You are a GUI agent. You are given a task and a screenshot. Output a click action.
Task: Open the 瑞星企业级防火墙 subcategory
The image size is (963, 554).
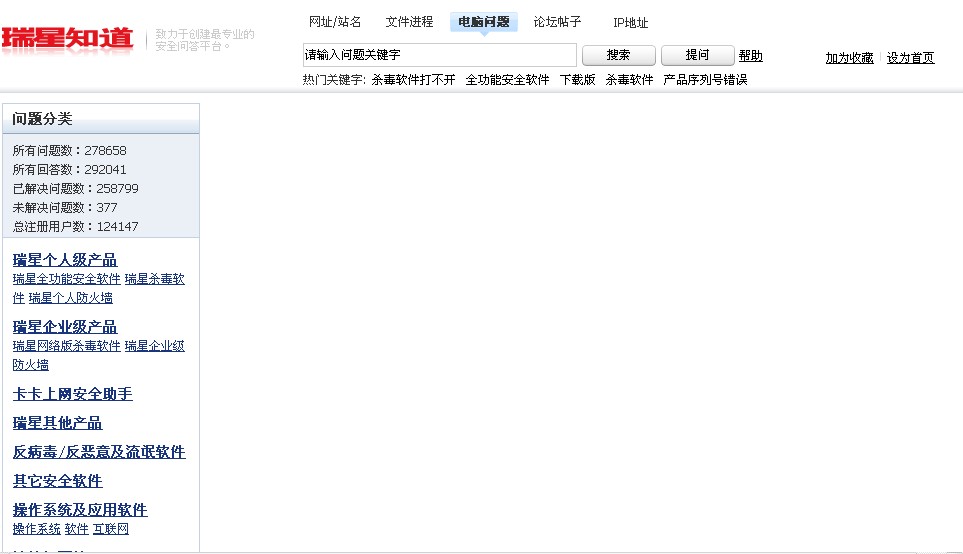[155, 346]
